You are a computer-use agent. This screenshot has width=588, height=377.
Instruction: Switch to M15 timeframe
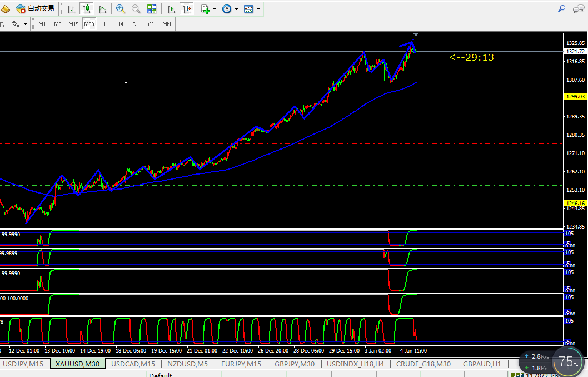(73, 24)
